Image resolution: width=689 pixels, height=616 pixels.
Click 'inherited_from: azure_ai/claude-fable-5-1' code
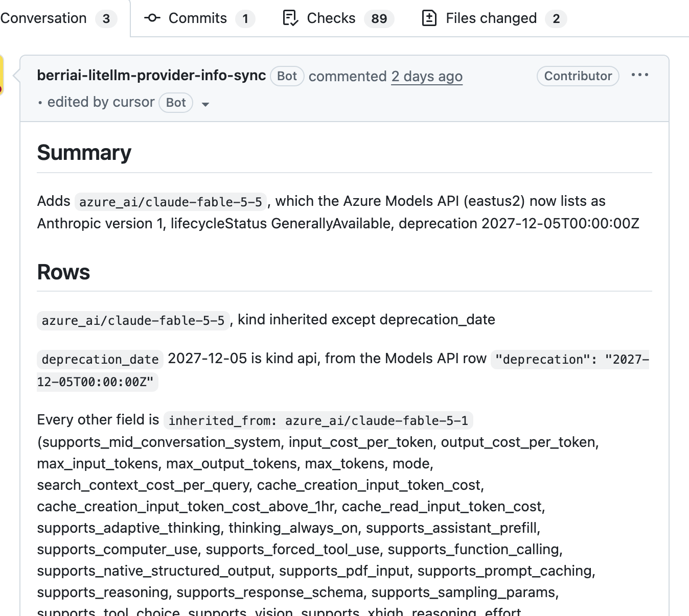click(x=318, y=420)
